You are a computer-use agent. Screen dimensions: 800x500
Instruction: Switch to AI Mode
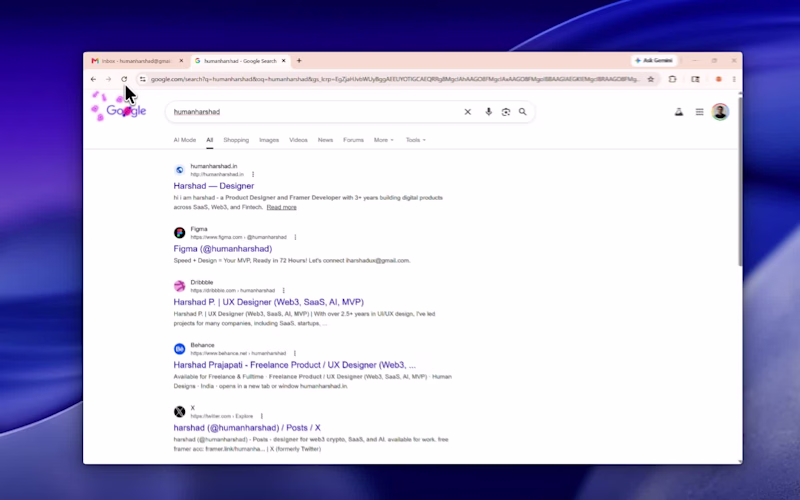[x=185, y=140]
